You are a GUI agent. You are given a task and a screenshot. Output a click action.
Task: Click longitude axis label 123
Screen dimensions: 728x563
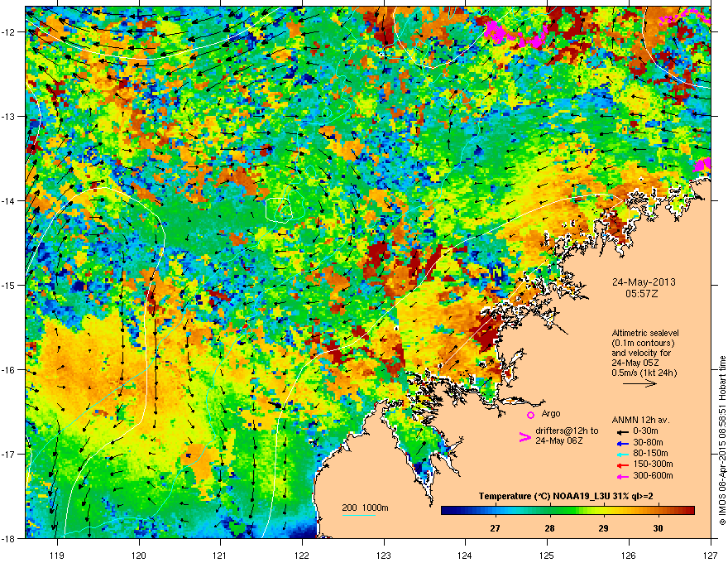pyautogui.click(x=384, y=555)
